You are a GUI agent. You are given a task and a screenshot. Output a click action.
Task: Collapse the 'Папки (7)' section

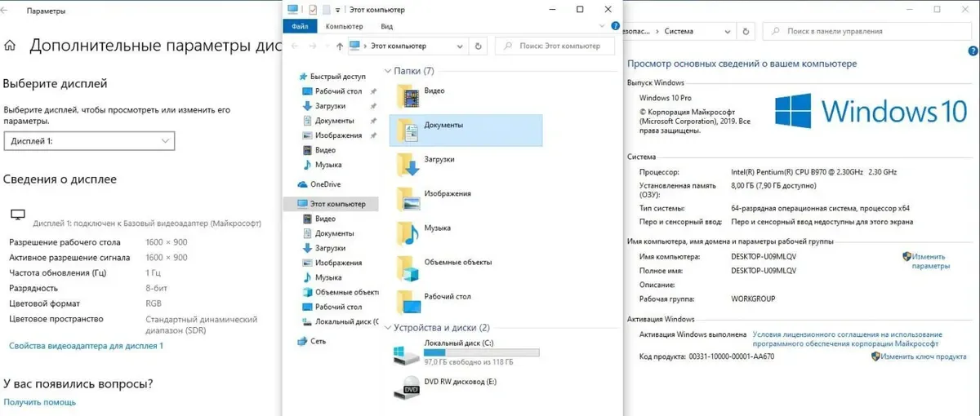point(386,71)
